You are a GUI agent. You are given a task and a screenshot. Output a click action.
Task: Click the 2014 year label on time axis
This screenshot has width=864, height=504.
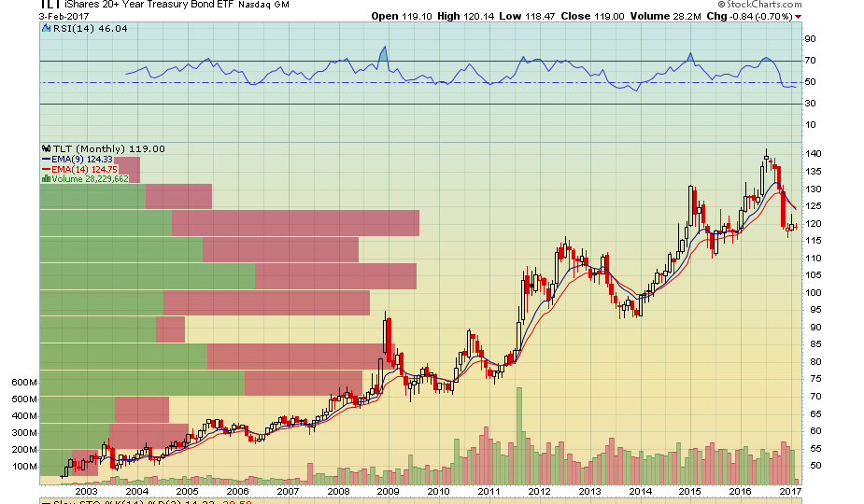pyautogui.click(x=640, y=492)
